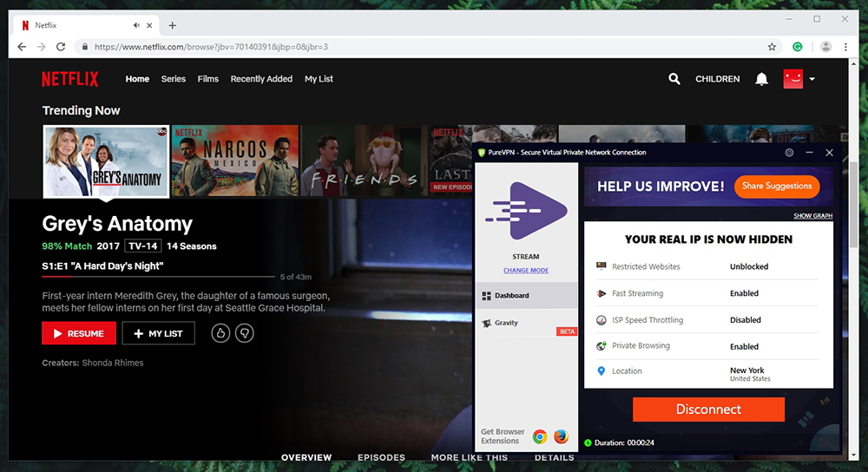Click the PureVPN shield title icon
The image size is (868, 472).
pyautogui.click(x=481, y=153)
